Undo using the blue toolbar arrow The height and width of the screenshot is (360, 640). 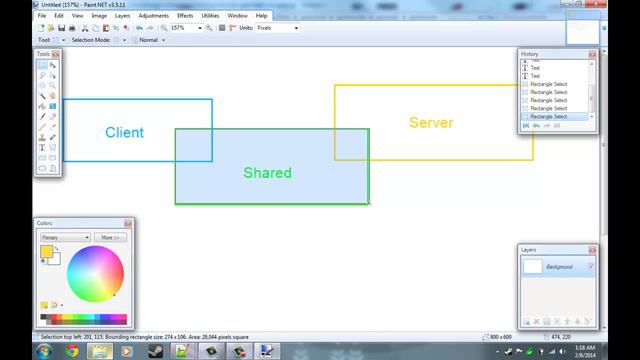140,28
